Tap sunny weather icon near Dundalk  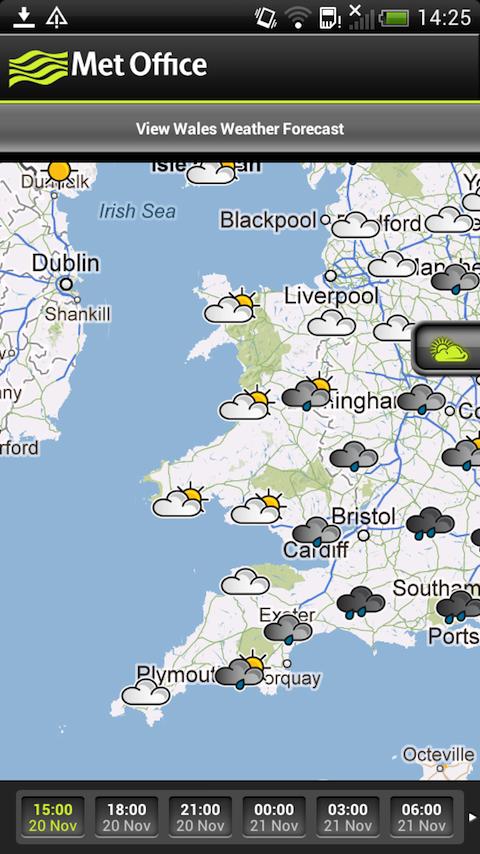(x=59, y=172)
